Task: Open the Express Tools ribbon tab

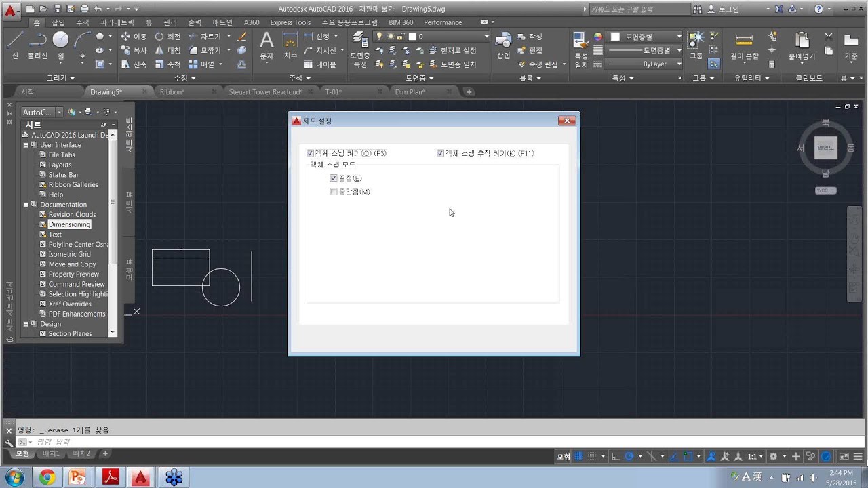Action: point(290,22)
